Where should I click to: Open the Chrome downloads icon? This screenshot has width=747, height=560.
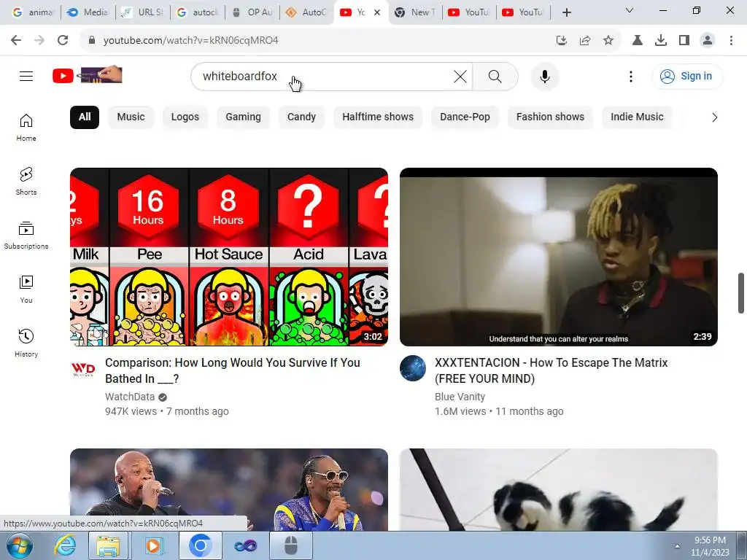click(x=661, y=41)
